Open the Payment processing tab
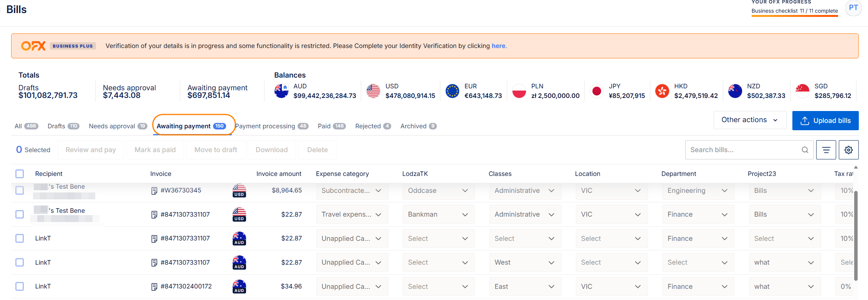The width and height of the screenshot is (868, 300). click(x=271, y=126)
